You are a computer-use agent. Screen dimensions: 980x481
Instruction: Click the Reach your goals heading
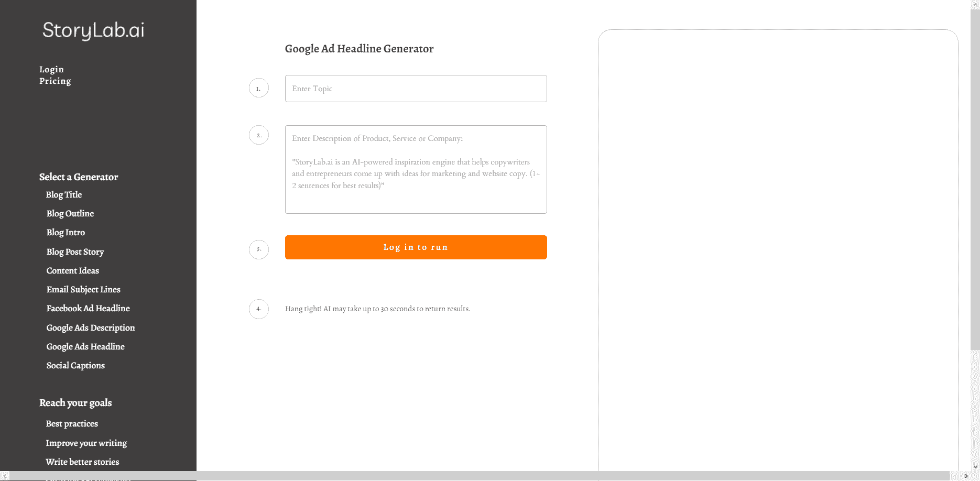(75, 402)
